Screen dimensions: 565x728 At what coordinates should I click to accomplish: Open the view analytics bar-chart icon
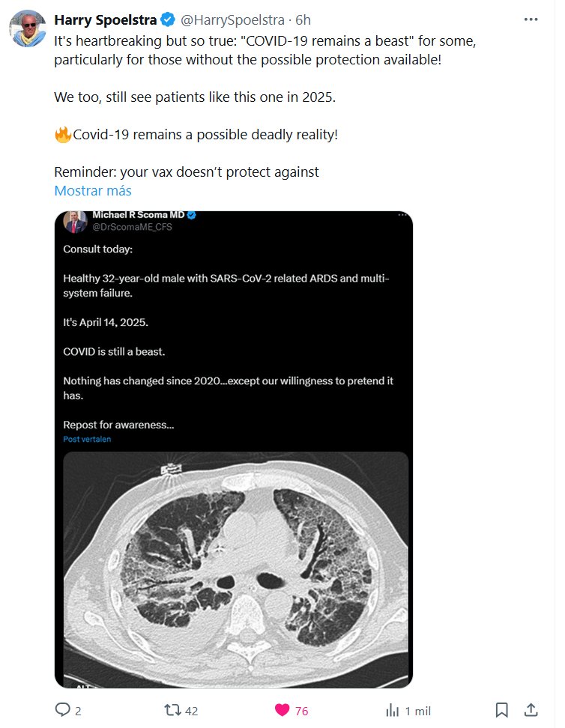click(392, 710)
